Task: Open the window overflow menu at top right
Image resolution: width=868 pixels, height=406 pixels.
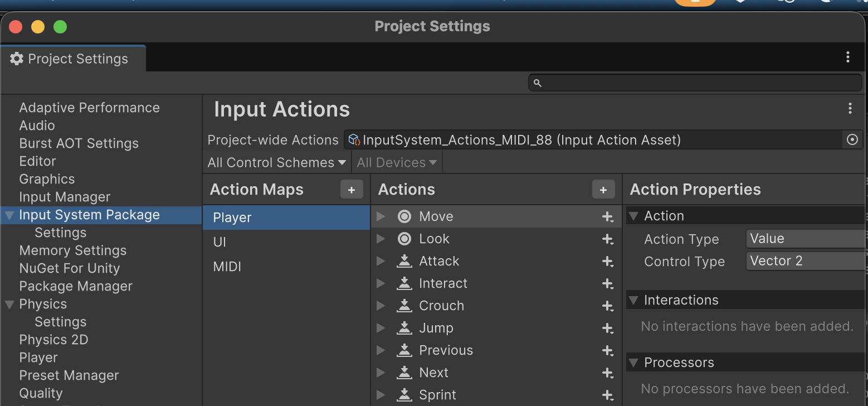Action: click(x=847, y=57)
